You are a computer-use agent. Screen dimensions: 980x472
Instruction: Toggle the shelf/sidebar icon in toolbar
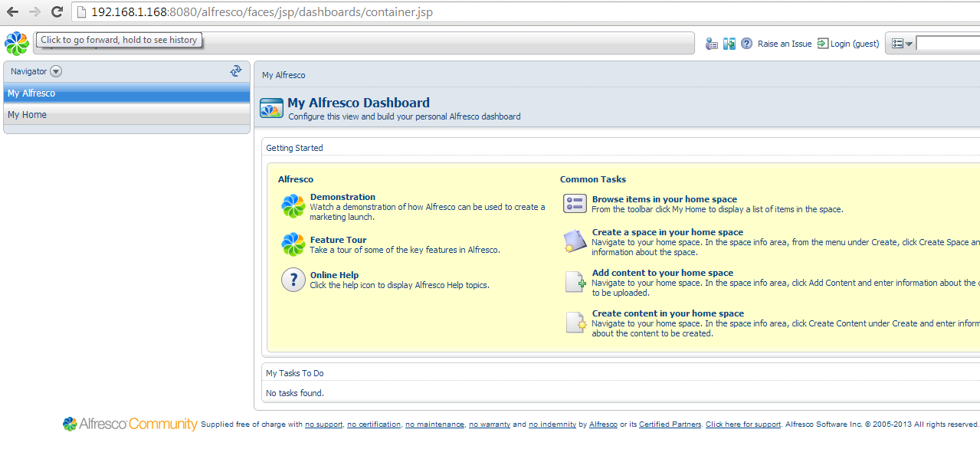coord(729,44)
